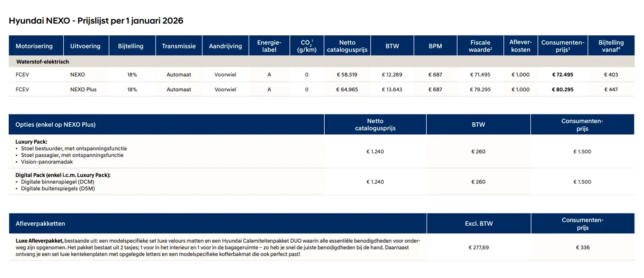
Task: Click the € 72.495 consumer price
Action: point(563,75)
